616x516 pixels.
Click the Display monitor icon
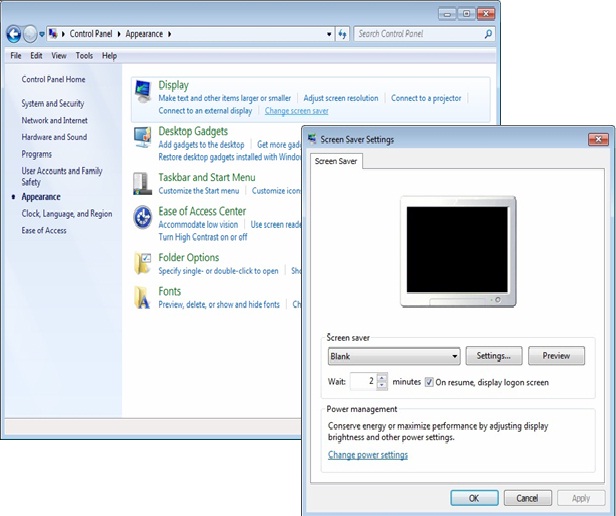[143, 91]
